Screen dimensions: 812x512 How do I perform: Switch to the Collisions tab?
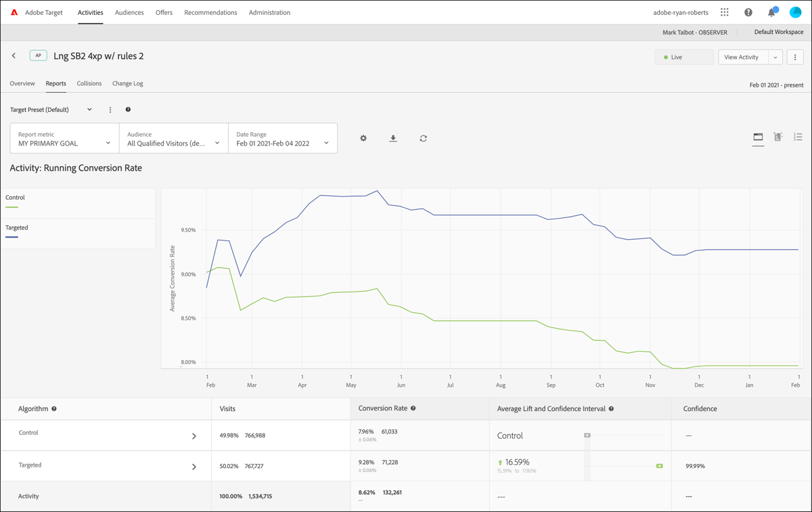coord(89,83)
